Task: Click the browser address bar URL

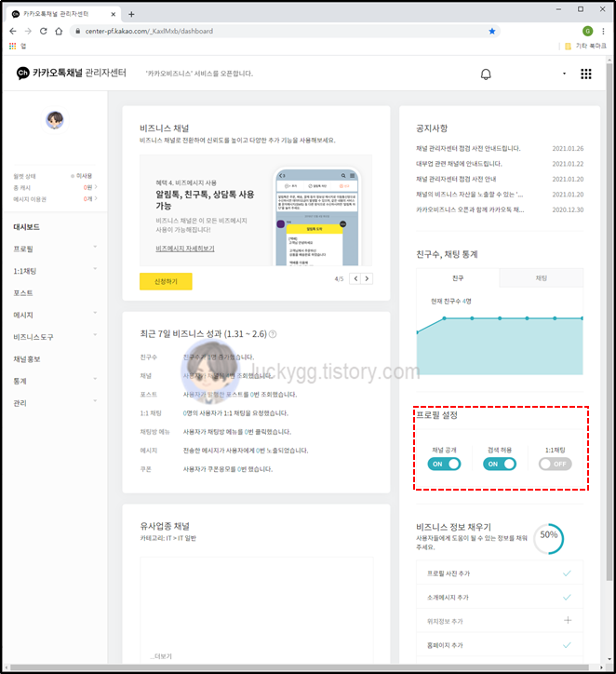Action: [149, 31]
